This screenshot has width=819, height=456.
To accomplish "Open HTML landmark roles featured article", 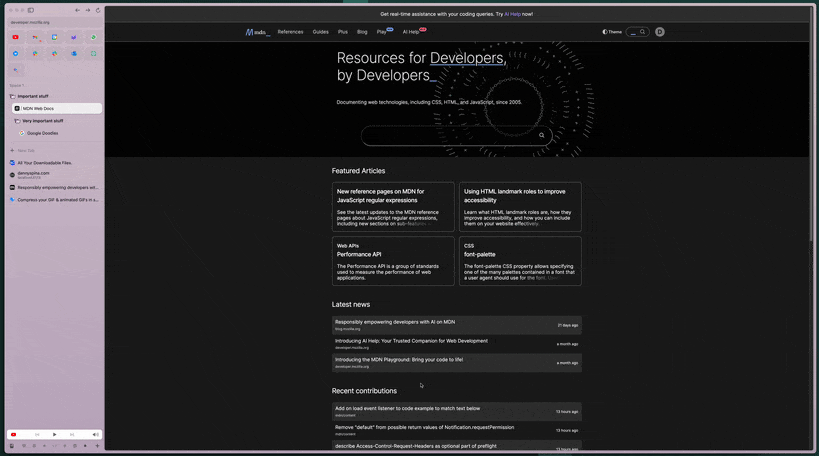I will point(520,206).
